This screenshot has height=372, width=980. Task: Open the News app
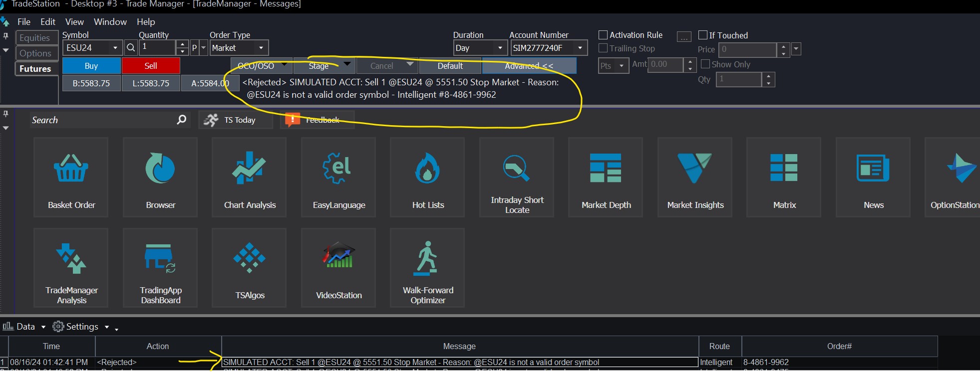[873, 178]
